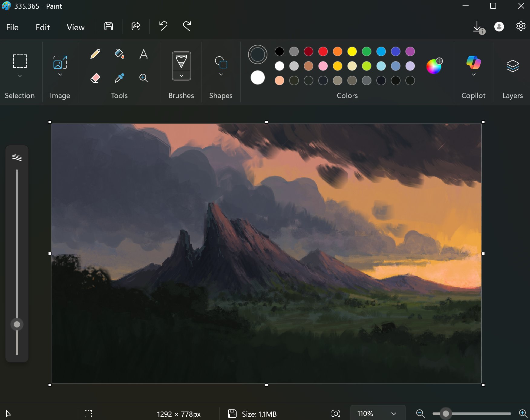Click the rectangular Selection tool
This screenshot has width=530, height=420.
click(x=20, y=61)
